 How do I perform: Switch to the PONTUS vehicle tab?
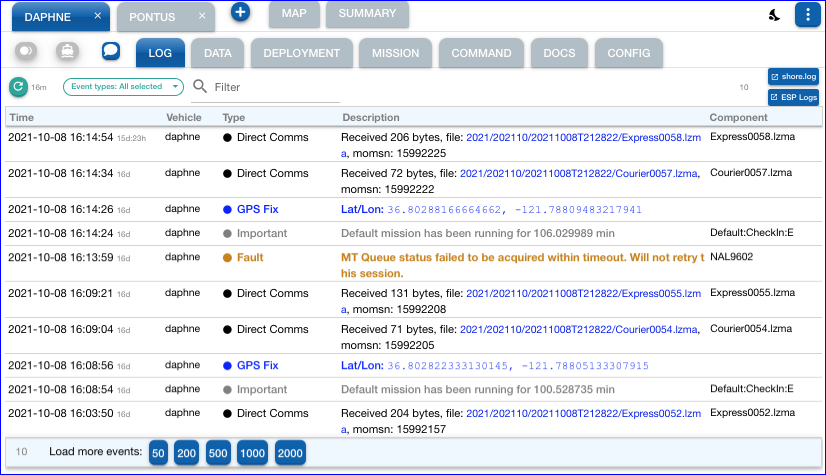(152, 17)
